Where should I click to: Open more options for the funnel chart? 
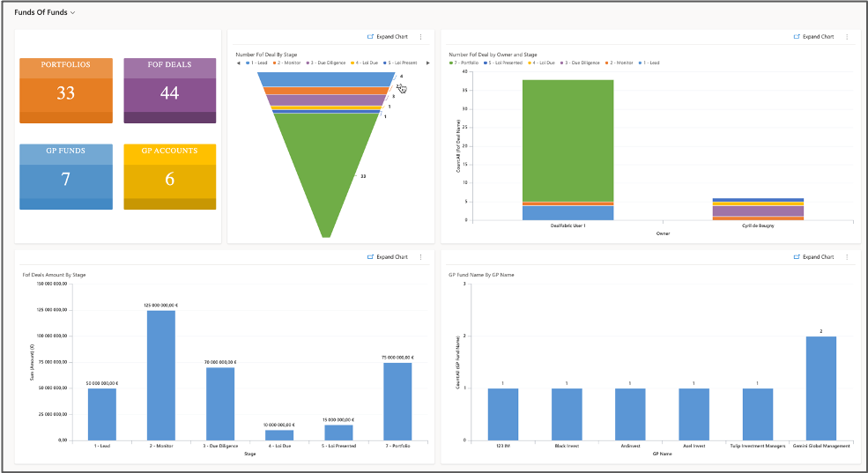point(420,36)
